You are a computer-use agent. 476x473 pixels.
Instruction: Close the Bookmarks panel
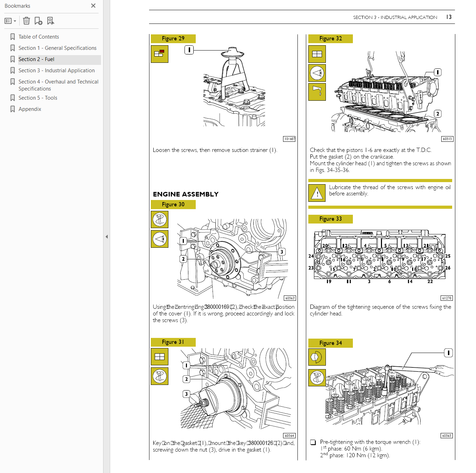point(93,6)
